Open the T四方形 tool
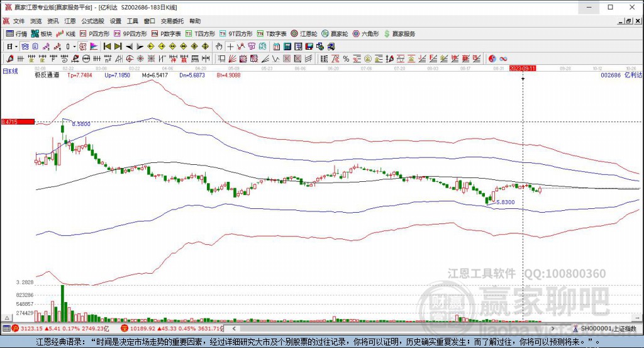Viewport: 644px width, 348px height. (200, 34)
